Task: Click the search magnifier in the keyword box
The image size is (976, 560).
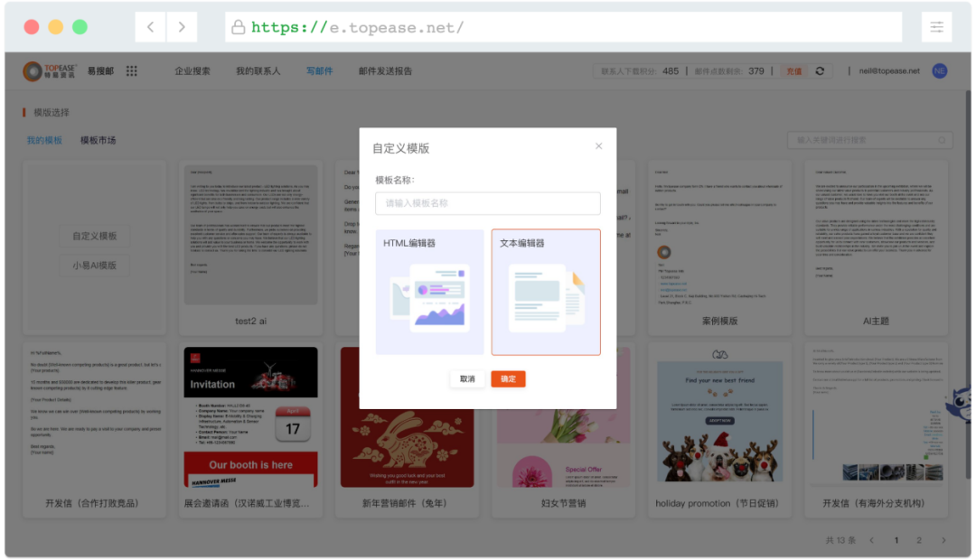Action: [x=943, y=140]
